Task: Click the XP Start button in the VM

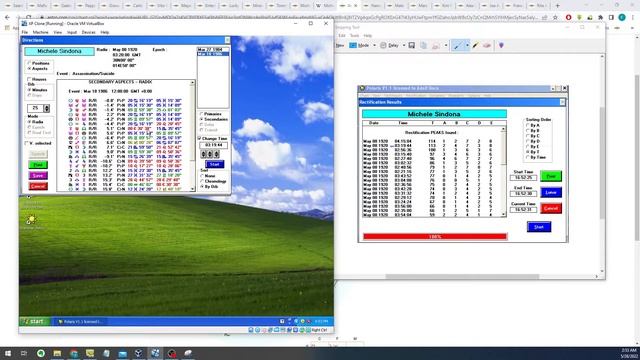Action: (x=34, y=322)
